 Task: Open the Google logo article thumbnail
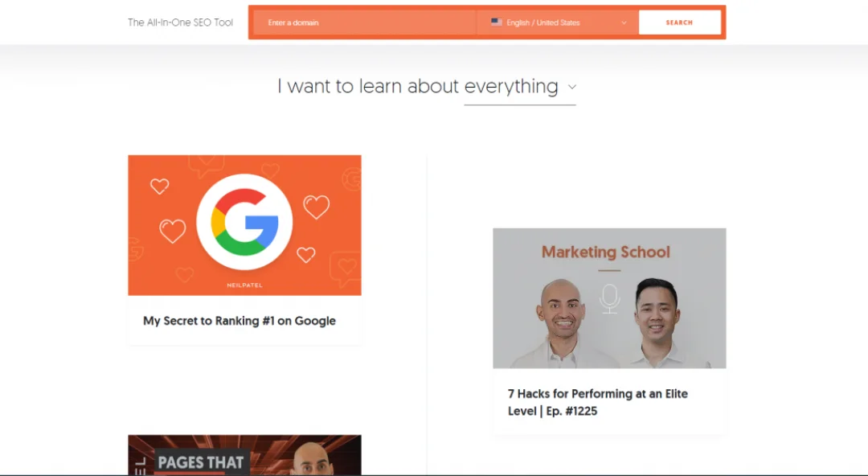244,225
